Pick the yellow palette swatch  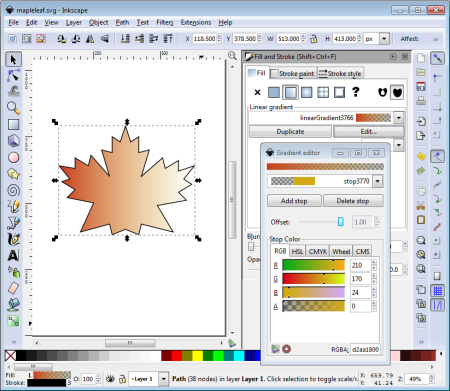(198, 356)
